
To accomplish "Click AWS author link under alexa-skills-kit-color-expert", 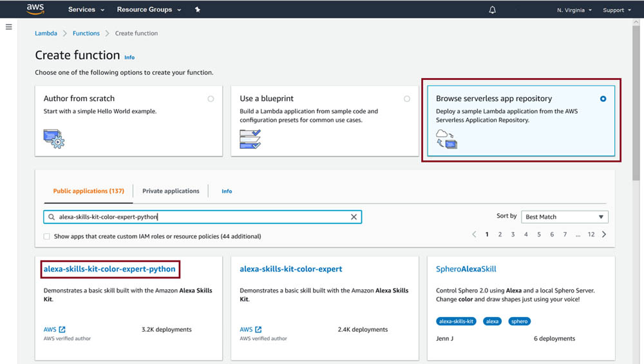I will click(x=246, y=329).
